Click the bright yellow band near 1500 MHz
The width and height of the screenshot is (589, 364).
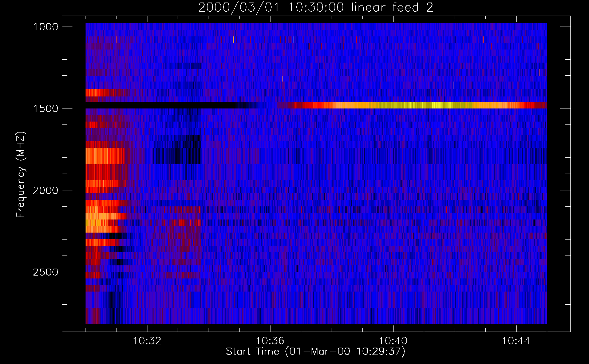419,105
